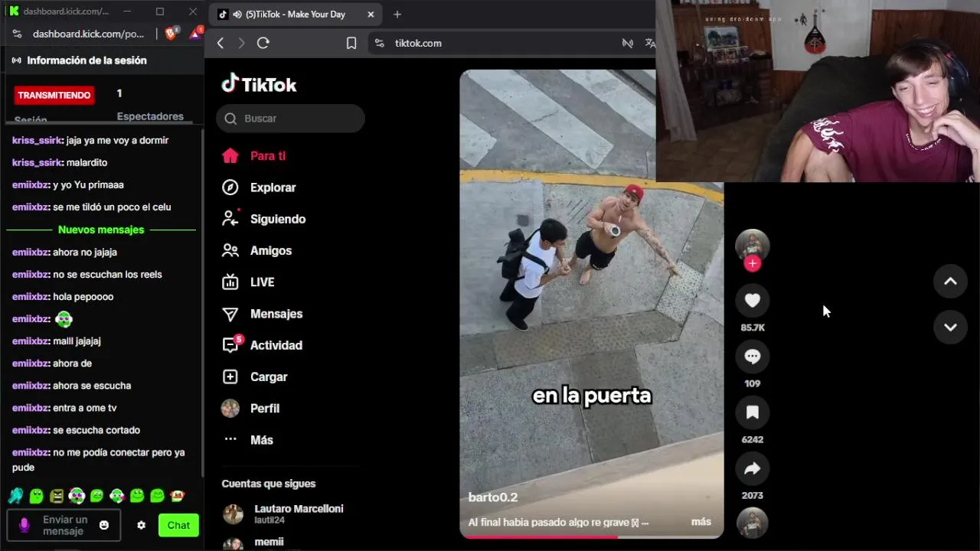Click the translate icon in address bar
Viewport: 980px width, 551px height.
coord(650,43)
